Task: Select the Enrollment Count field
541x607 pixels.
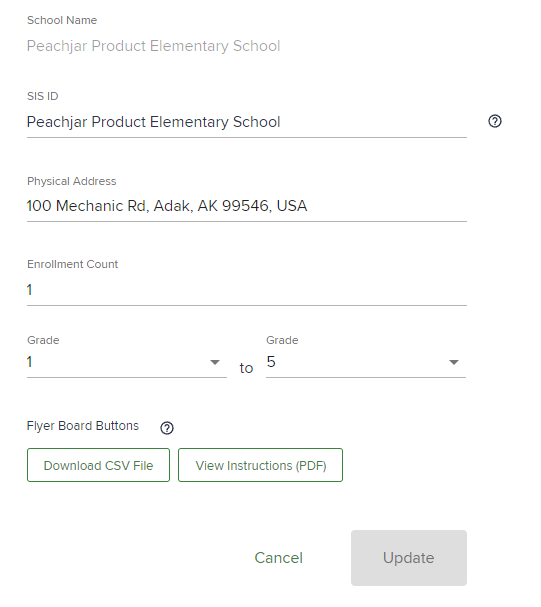Action: pos(247,290)
